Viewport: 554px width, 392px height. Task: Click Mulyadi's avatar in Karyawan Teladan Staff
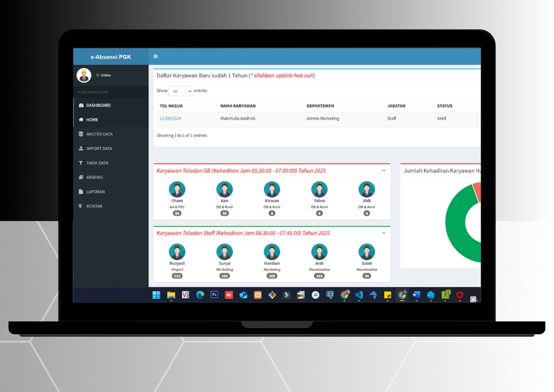pos(177,252)
